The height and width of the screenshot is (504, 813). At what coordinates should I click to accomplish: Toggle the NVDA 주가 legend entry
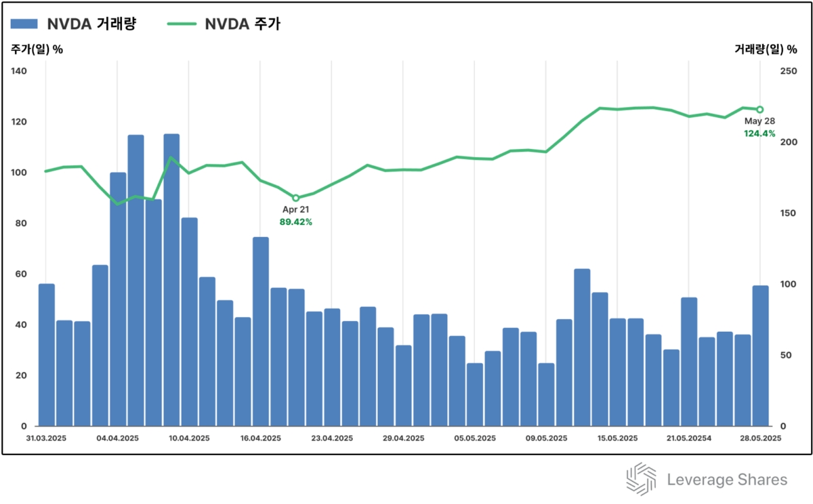224,24
